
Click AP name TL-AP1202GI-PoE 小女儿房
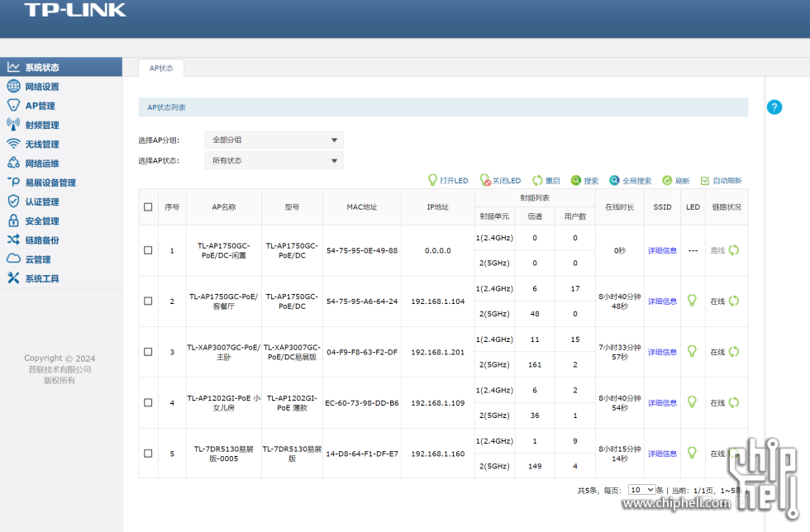pyautogui.click(x=224, y=403)
